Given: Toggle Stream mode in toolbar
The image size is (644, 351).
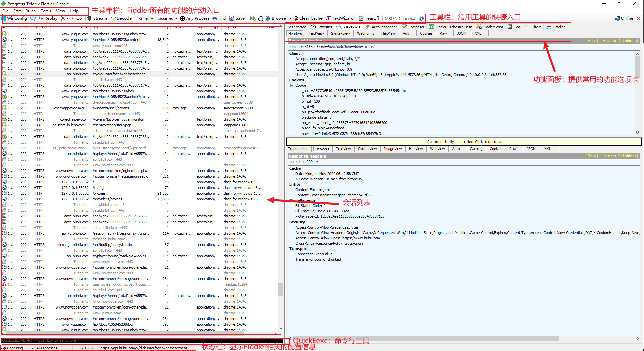Looking at the screenshot, I should point(97,18).
